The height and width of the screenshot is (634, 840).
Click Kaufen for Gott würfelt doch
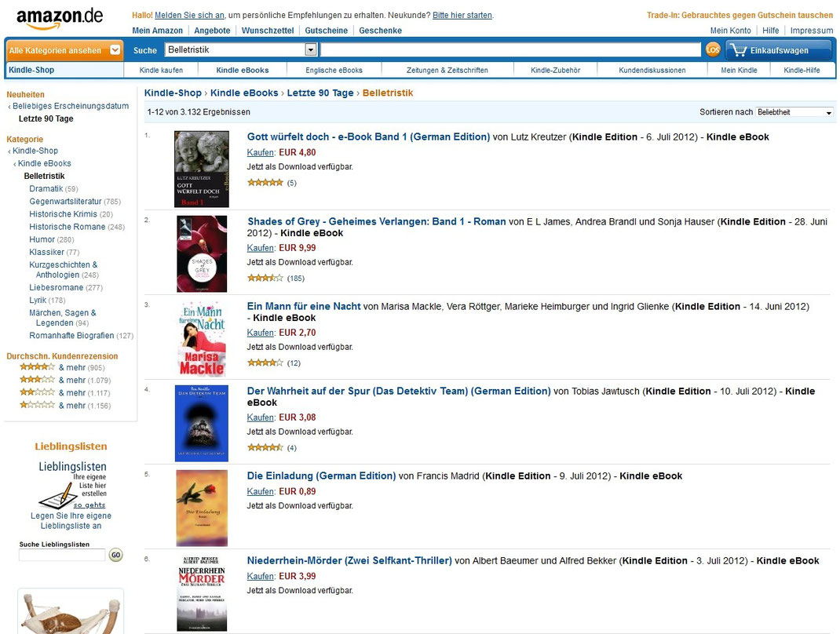261,152
